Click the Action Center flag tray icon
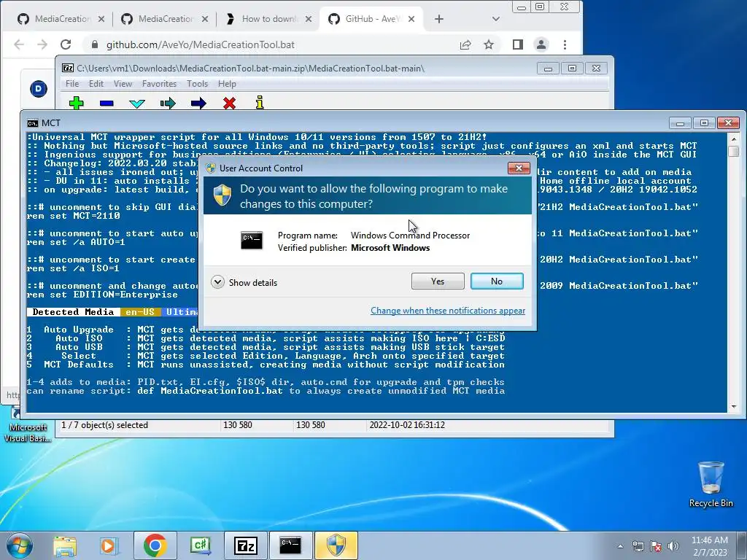 pos(656,546)
